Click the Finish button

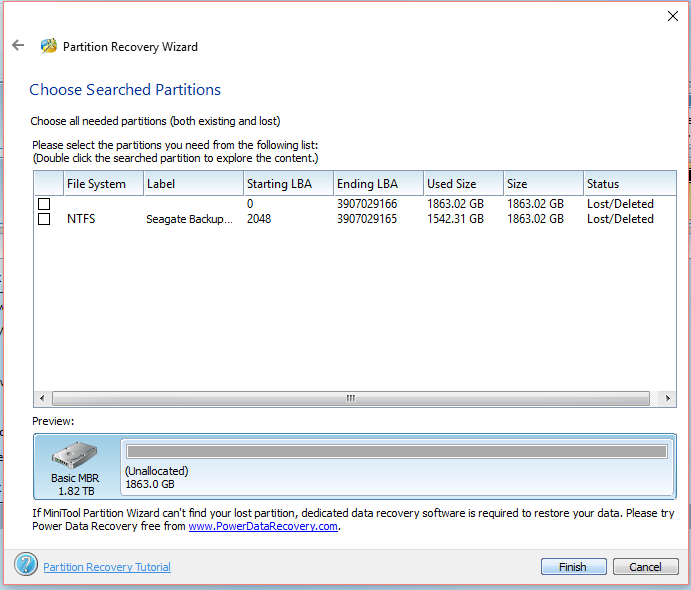tap(573, 567)
